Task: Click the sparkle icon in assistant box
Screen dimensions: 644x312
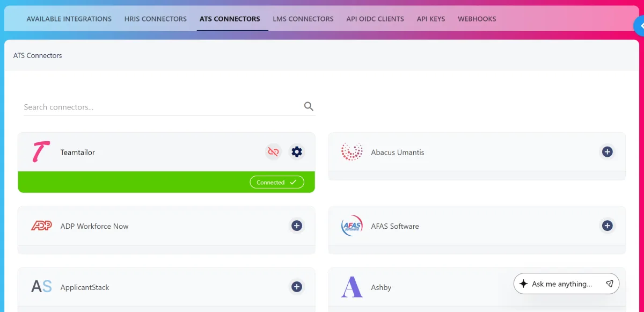Action: [524, 284]
